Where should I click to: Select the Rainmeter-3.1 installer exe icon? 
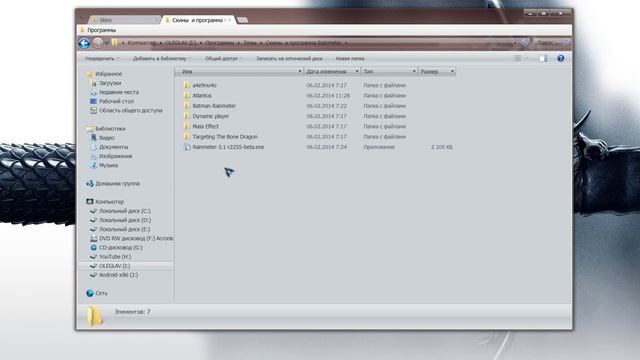pyautogui.click(x=187, y=147)
